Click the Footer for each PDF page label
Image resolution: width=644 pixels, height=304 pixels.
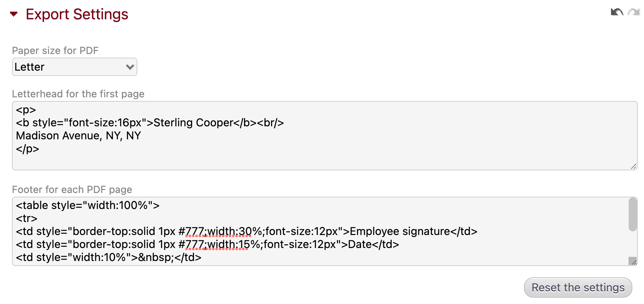[x=72, y=190]
